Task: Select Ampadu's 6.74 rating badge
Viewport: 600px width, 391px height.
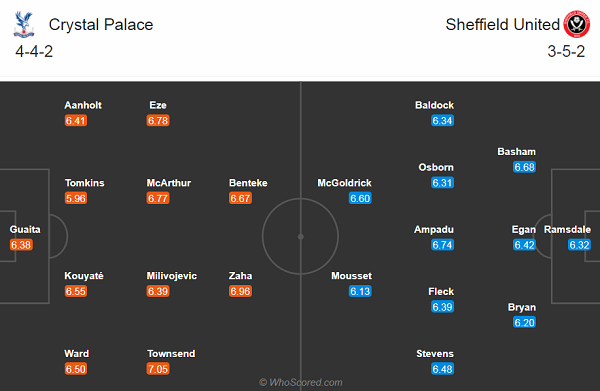Action: [442, 245]
